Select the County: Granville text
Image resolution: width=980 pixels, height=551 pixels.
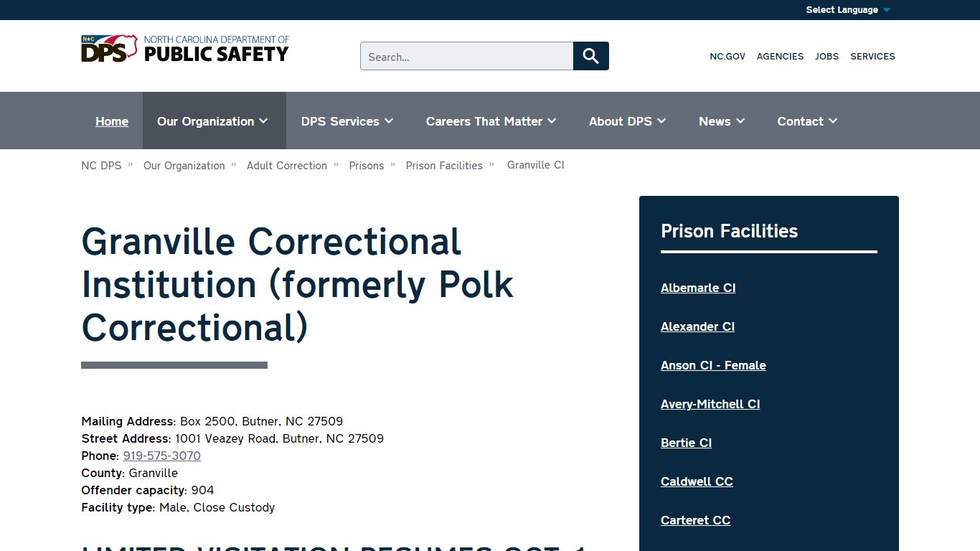coord(130,473)
